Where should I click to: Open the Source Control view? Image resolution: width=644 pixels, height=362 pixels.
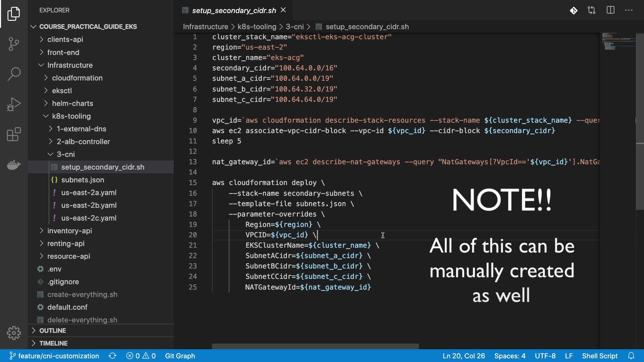point(14,44)
